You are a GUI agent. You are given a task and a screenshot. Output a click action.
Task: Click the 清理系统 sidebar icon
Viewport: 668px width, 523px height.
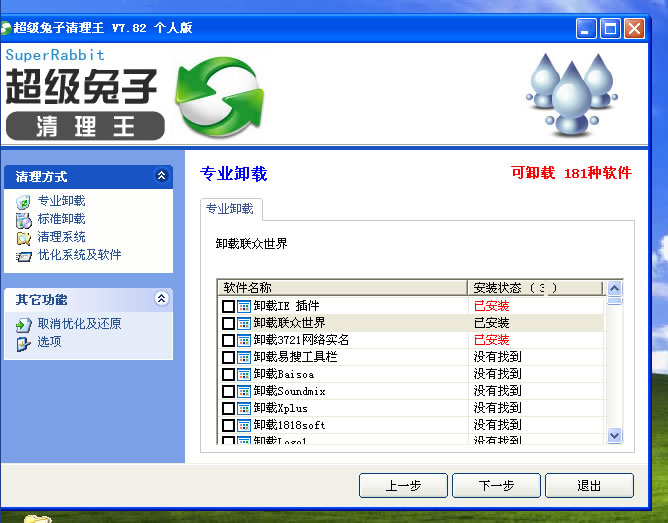pos(23,238)
